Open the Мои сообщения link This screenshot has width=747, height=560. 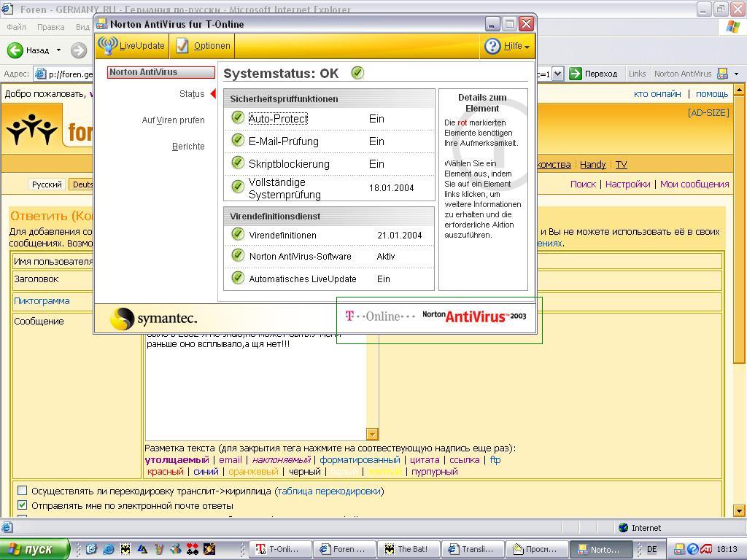pyautogui.click(x=694, y=184)
